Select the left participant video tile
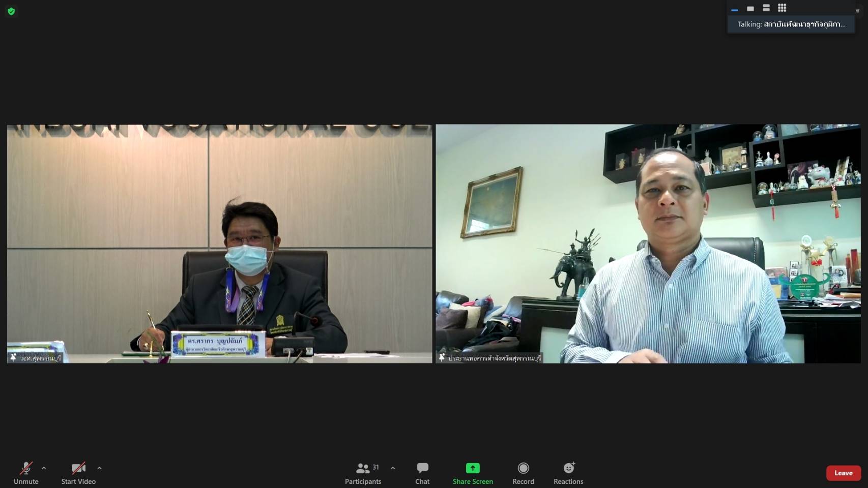The image size is (868, 488). coord(219,243)
